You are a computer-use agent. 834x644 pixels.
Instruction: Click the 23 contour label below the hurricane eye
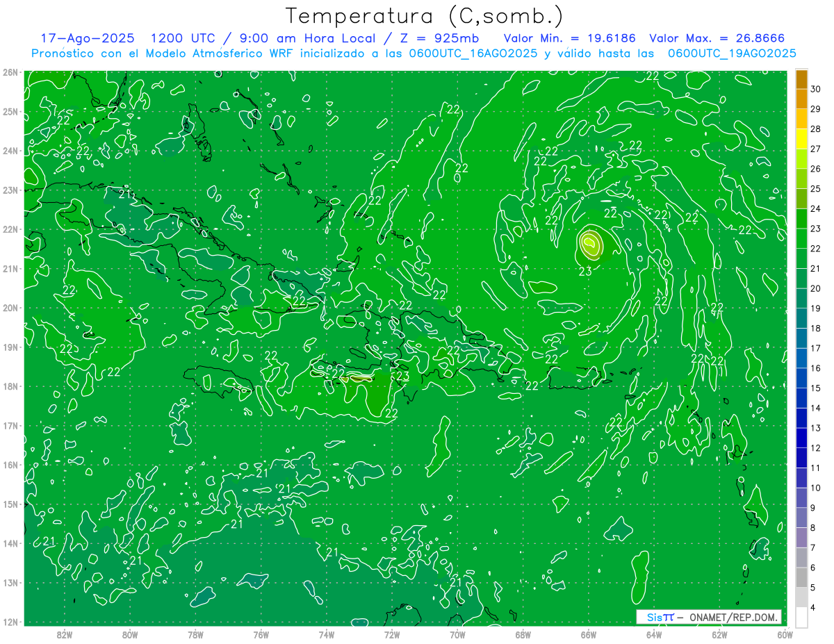pyautogui.click(x=585, y=271)
